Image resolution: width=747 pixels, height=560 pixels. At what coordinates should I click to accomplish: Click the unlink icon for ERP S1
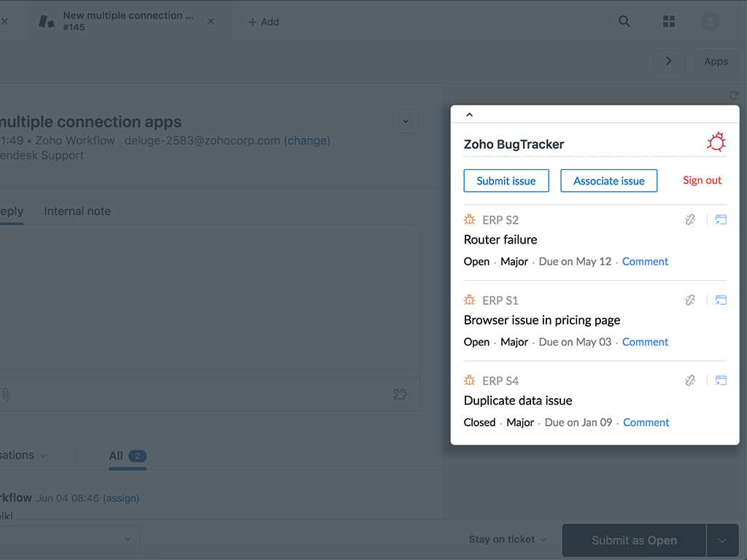(x=690, y=300)
